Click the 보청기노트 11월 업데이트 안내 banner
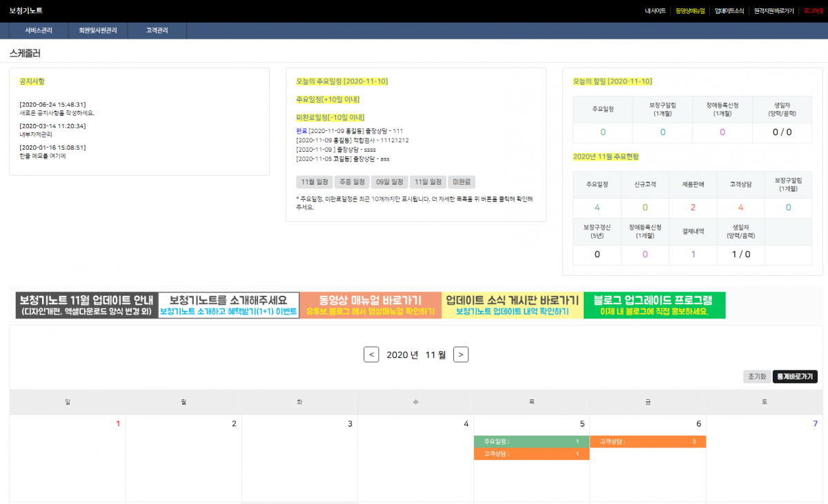Screen dimensions: 828x504 coord(86,305)
